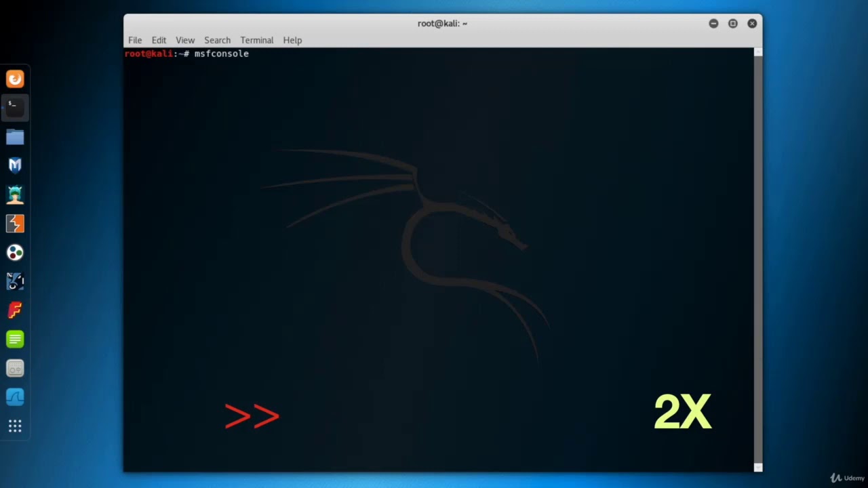Open the Edit menu
868x488 pixels.
[159, 40]
